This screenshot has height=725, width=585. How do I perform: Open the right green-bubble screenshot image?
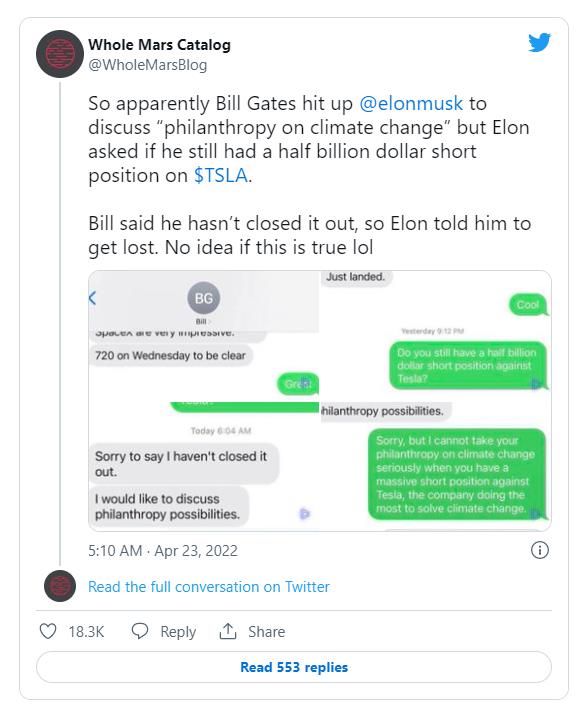(x=436, y=400)
